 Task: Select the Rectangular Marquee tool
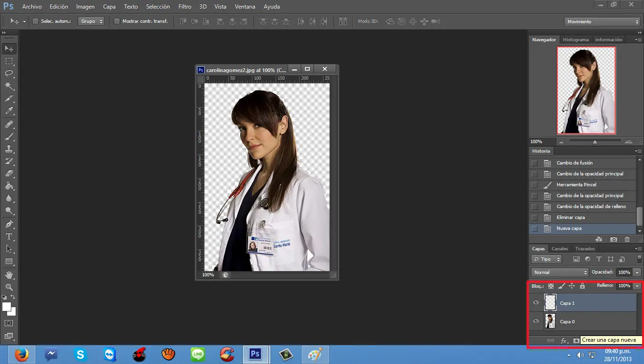coord(9,61)
